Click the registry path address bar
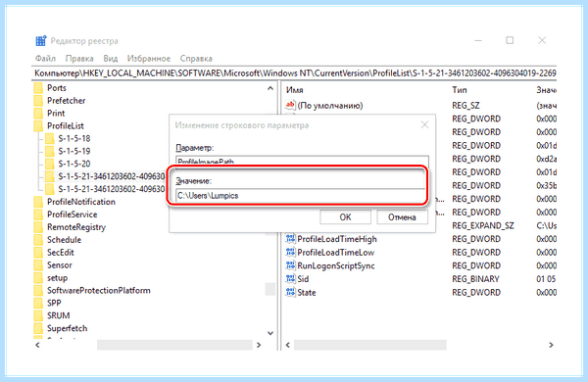The height and width of the screenshot is (382, 588). tap(294, 72)
